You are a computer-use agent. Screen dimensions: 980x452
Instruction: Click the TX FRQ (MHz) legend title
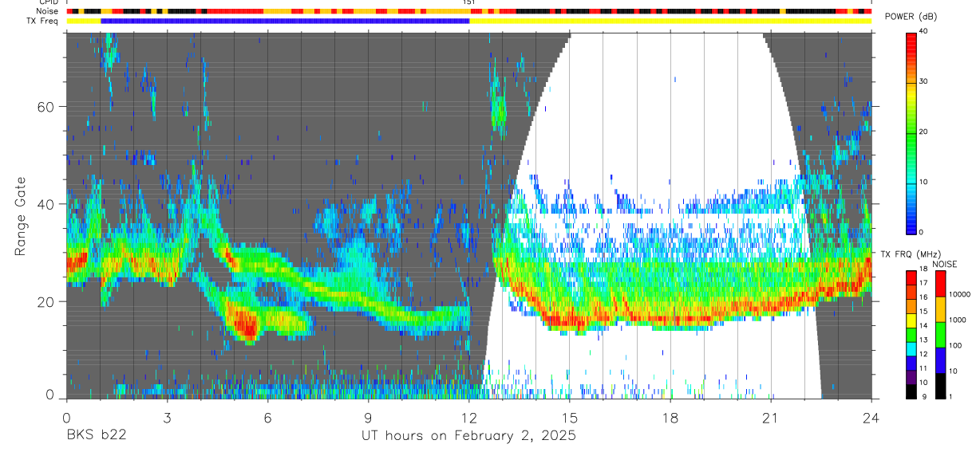(x=911, y=254)
